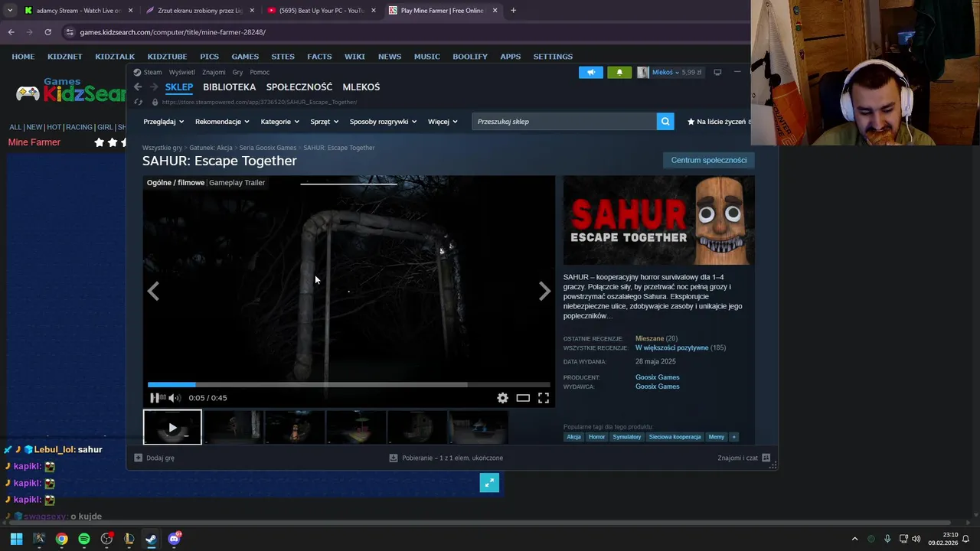Switch to the SPOŁECZNOŚĆ tab
Screen dimensions: 980x551
pyautogui.click(x=299, y=87)
